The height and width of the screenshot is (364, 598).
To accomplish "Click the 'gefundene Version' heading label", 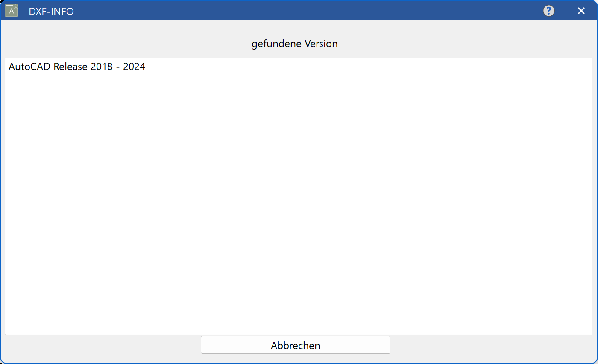I will click(x=294, y=44).
